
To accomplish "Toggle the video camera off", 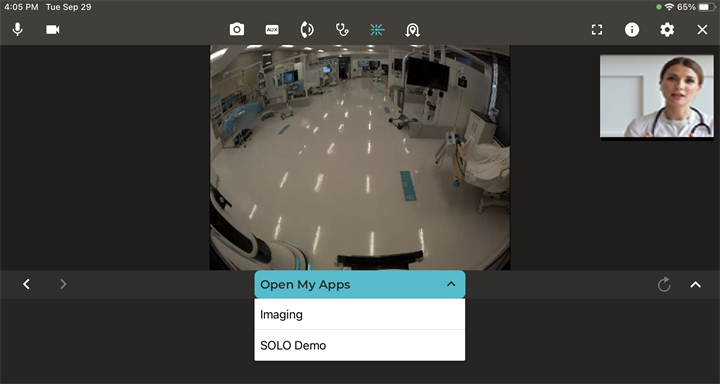I will 52,30.
